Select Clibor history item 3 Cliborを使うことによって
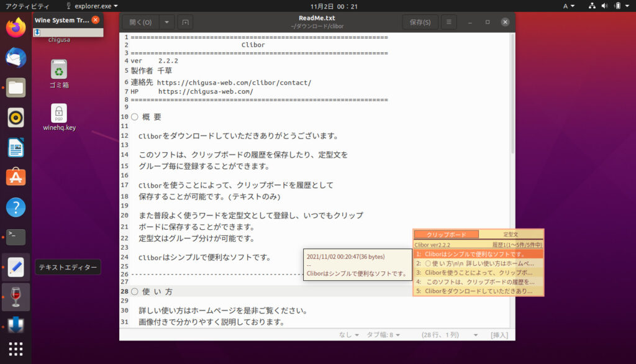This screenshot has width=636, height=364. click(x=478, y=273)
